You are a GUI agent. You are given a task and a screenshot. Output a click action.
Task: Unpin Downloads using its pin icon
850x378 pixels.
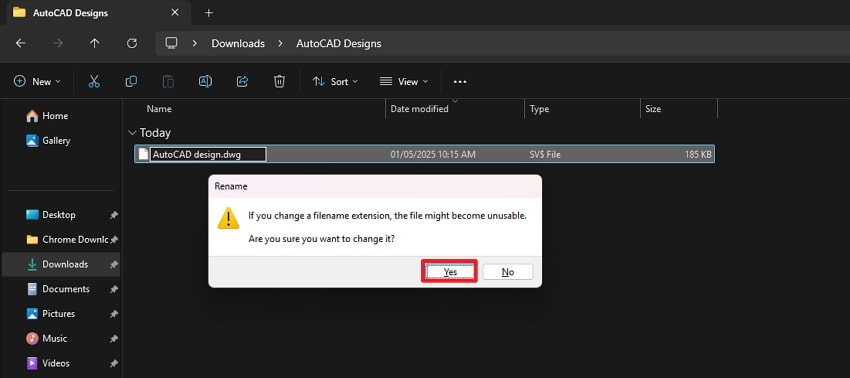tap(113, 265)
